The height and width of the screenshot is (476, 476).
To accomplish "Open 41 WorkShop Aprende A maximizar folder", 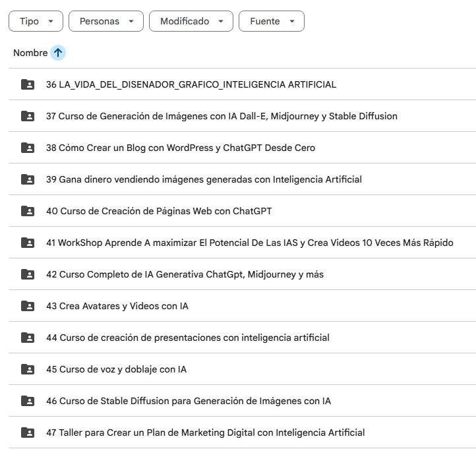I will tap(242, 243).
